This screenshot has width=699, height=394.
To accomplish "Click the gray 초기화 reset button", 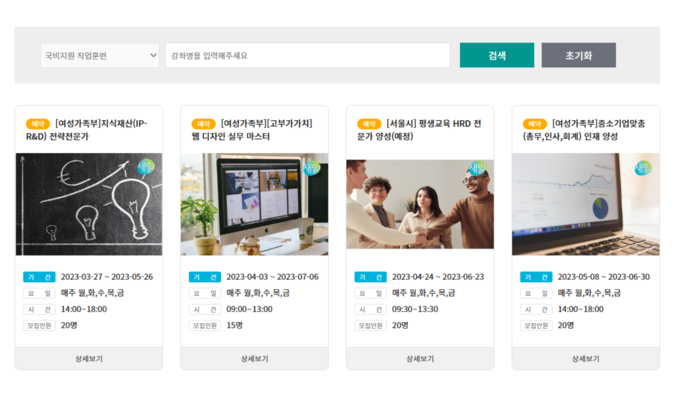I will click(x=579, y=55).
